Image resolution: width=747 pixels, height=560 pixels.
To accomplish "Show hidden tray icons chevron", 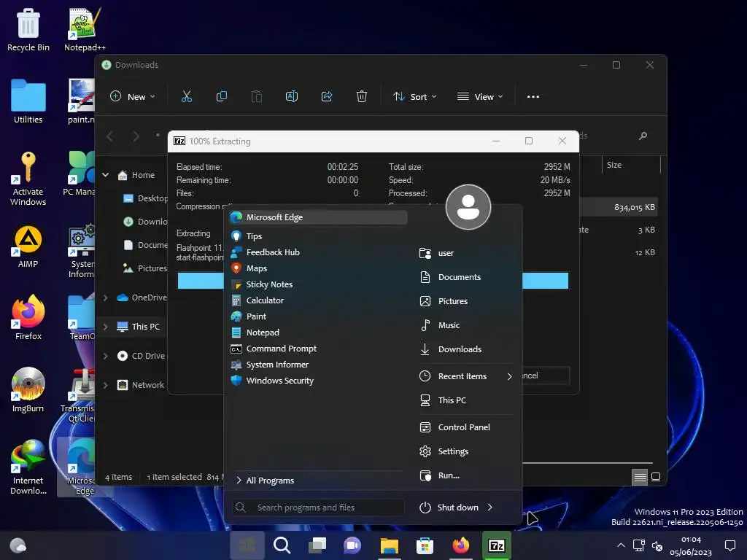I will click(621, 545).
